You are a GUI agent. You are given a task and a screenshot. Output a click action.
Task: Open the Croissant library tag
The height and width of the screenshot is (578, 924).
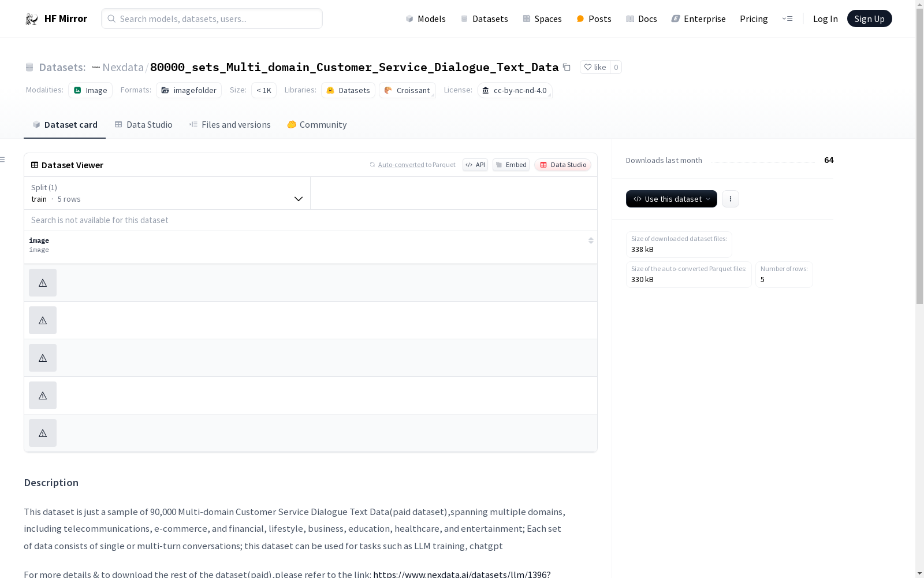point(407,90)
